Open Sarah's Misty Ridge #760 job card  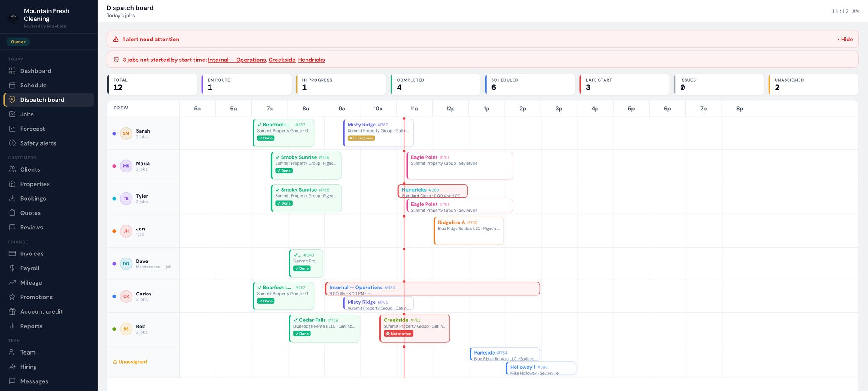tap(378, 133)
